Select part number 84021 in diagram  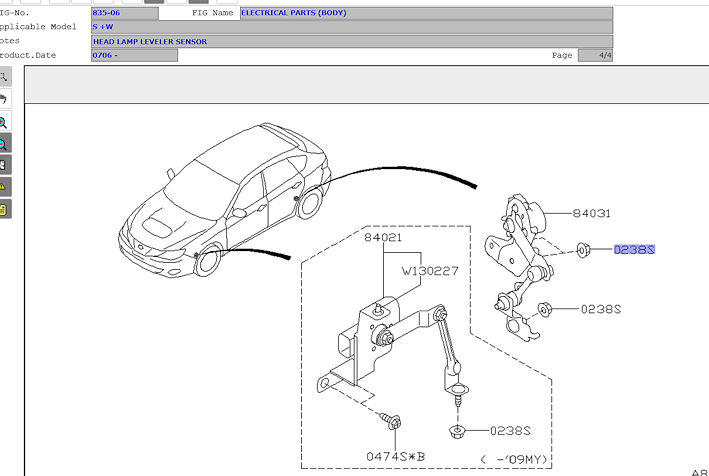point(383,240)
